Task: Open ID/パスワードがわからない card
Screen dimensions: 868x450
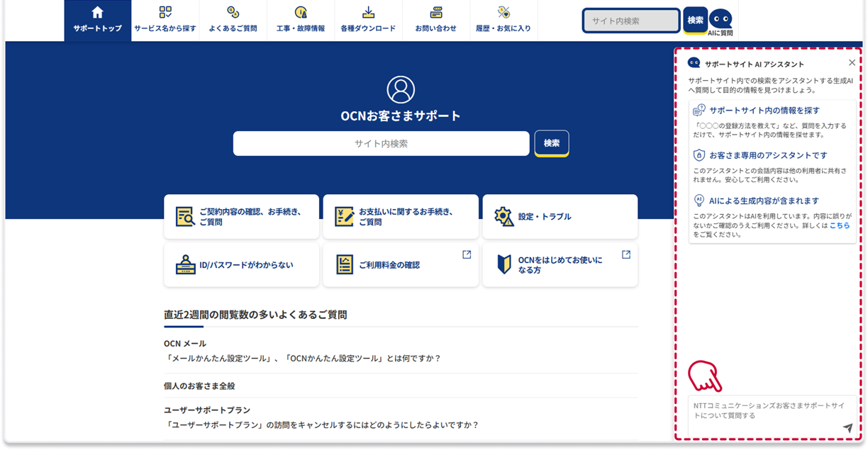Action: pos(241,265)
